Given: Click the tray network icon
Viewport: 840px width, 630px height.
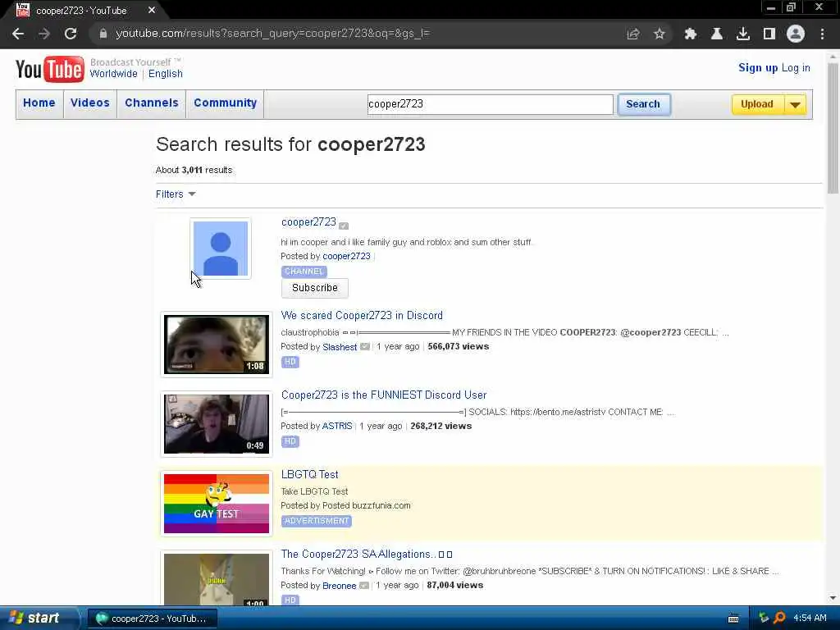Looking at the screenshot, I should (x=764, y=618).
